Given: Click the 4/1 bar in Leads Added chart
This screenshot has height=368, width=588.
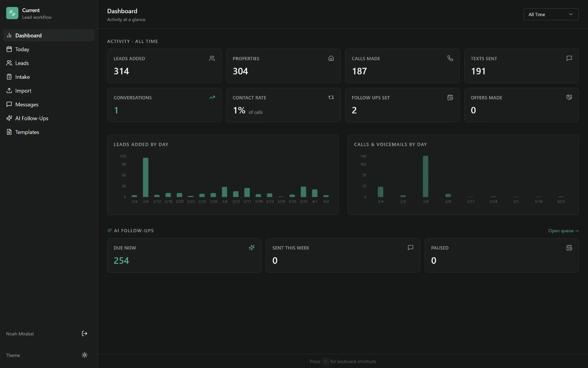Looking at the screenshot, I should click(315, 193).
